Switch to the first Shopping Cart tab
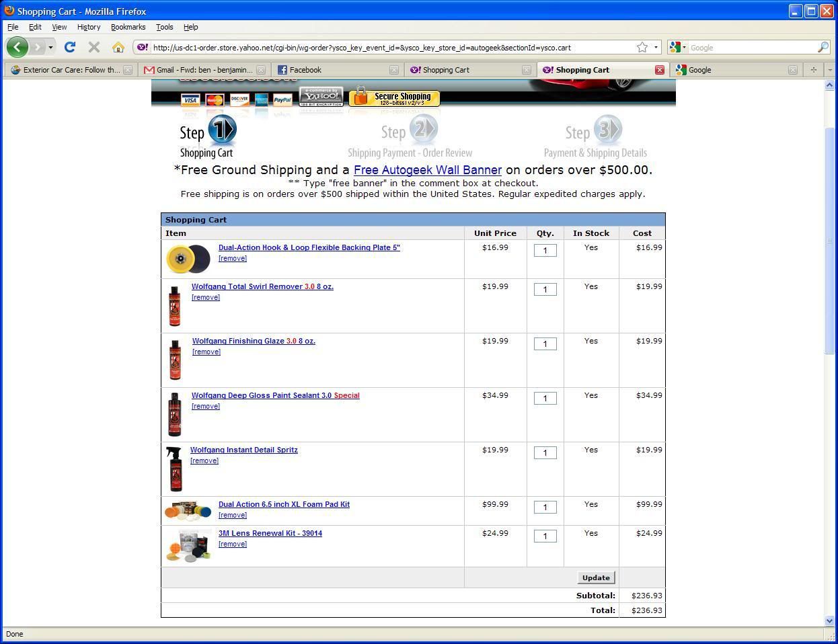 [x=470, y=70]
